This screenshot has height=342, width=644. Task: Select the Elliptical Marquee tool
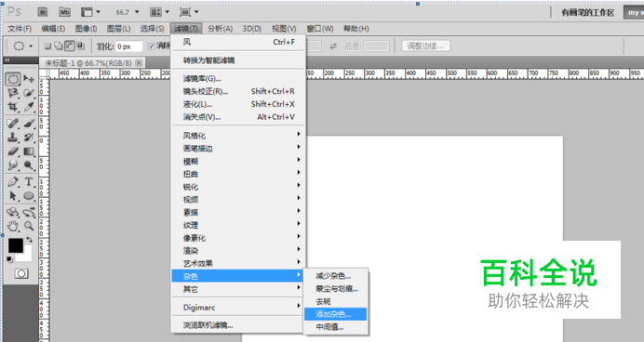pos(13,79)
